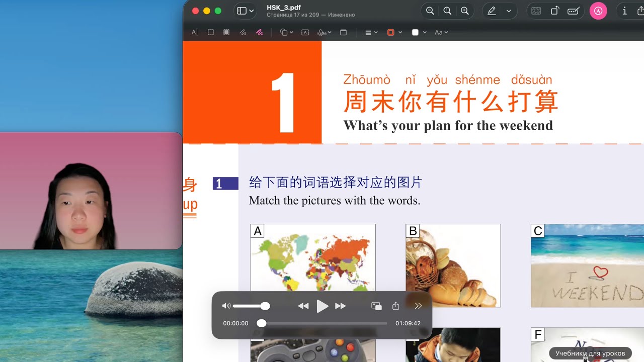Click the webcam video overlay window
This screenshot has width=644, height=362.
click(91, 191)
